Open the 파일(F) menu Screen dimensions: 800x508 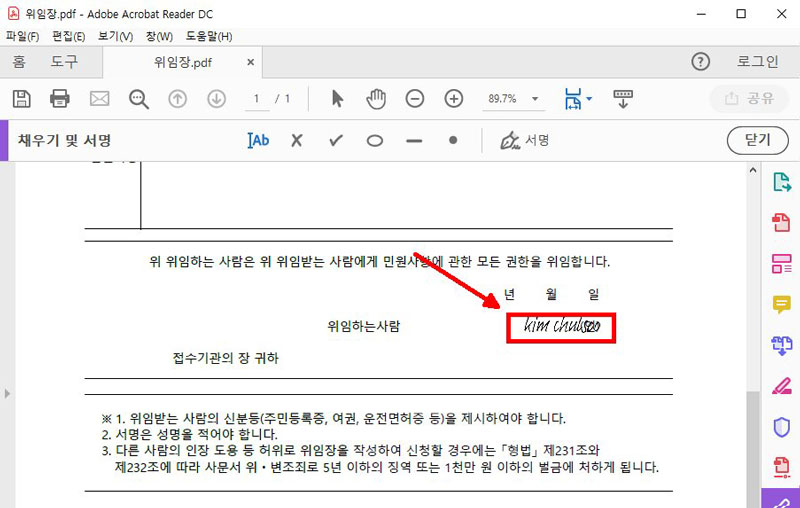point(22,37)
